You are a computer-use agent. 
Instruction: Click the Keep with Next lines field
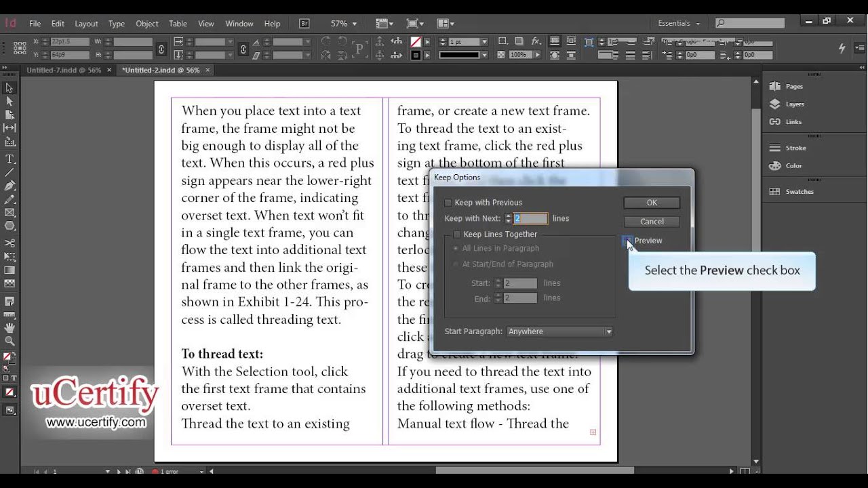[530, 218]
